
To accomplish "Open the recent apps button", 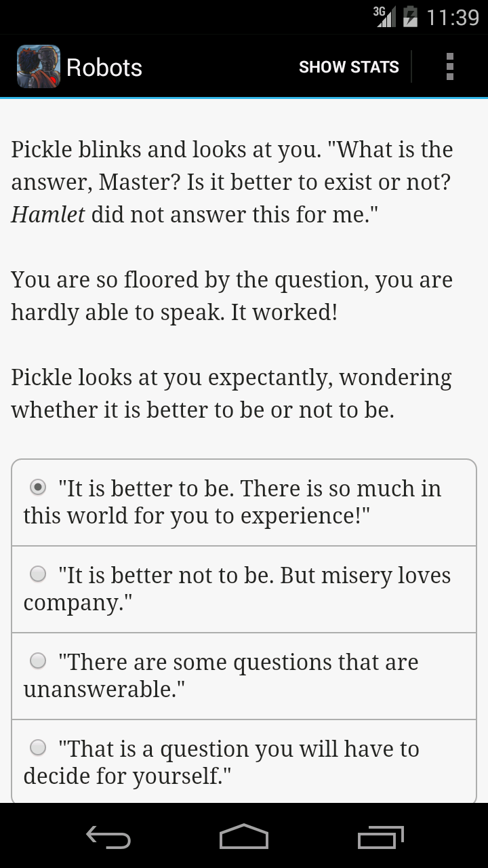I will click(381, 837).
